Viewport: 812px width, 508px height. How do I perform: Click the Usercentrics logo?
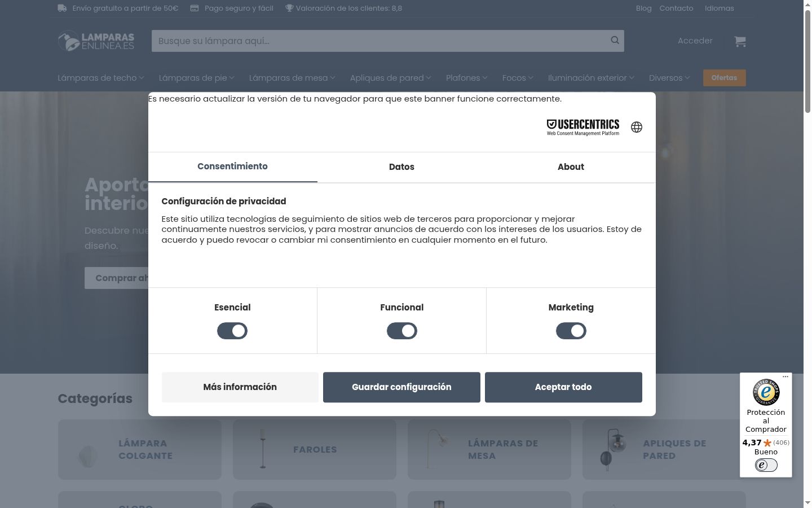pos(583,127)
